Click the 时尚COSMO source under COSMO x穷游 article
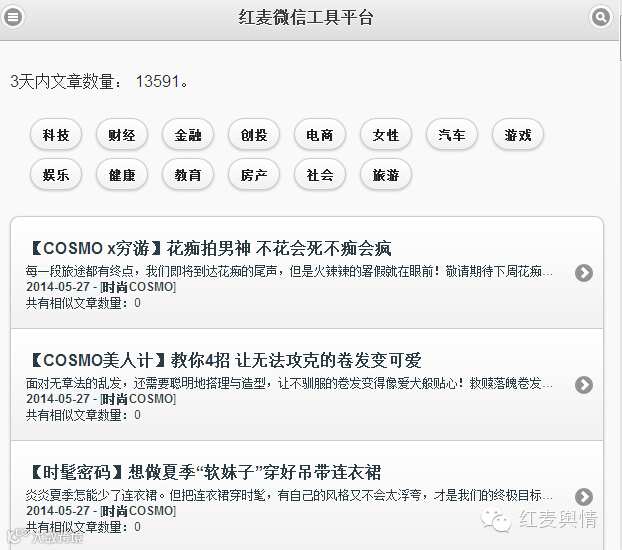 tap(138, 287)
